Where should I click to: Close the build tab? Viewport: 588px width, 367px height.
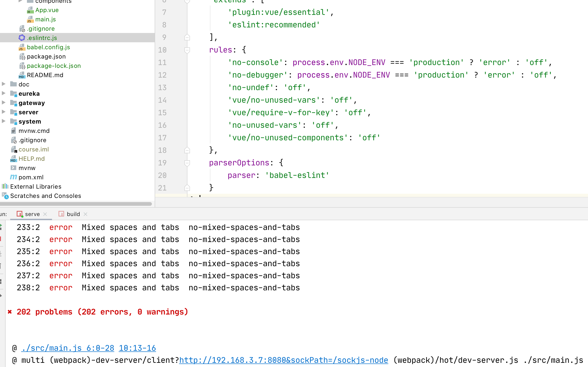[85, 214]
